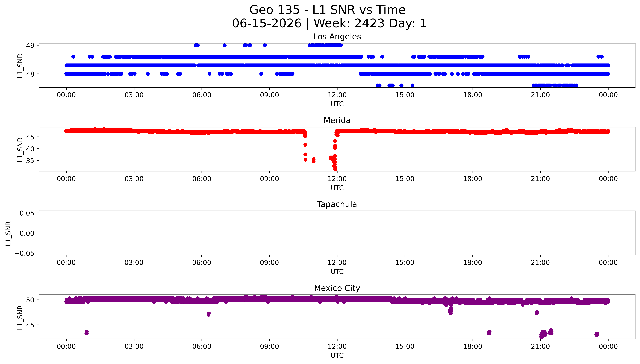Click the 45 y-axis label on Mexico City plot
The width and height of the screenshot is (640, 364).
point(30,325)
